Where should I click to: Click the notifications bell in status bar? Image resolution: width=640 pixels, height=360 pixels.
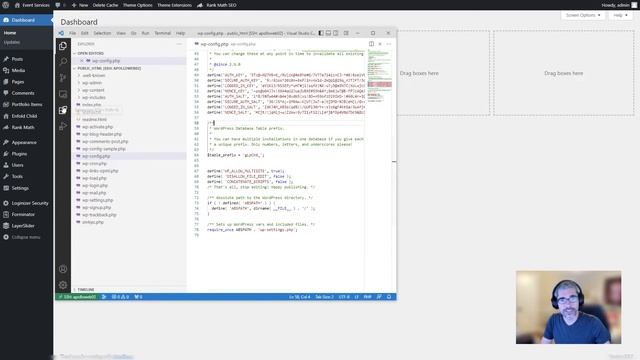389,297
